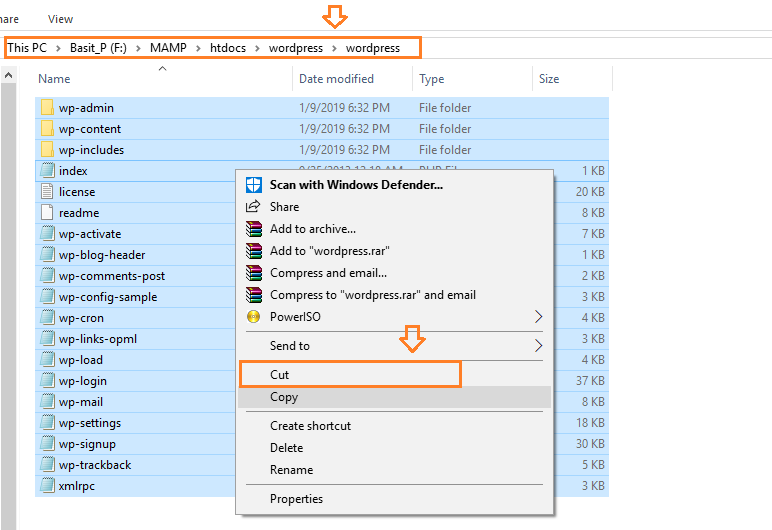Image resolution: width=772 pixels, height=530 pixels.
Task: Click the PowerISO disc icon
Action: point(254,317)
